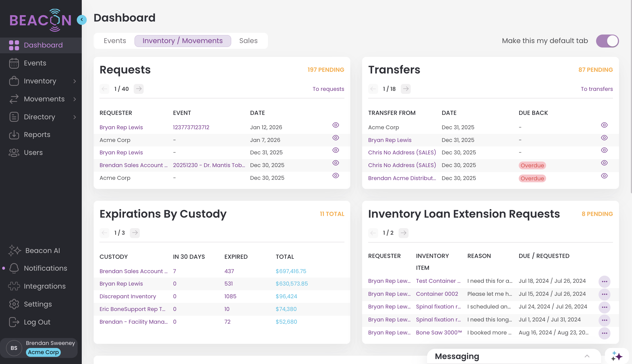Switch to the Events dashboard tab
The width and height of the screenshot is (632, 364).
(115, 41)
